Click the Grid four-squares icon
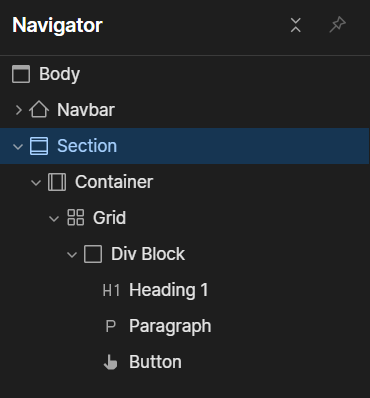The height and width of the screenshot is (398, 370). [76, 218]
